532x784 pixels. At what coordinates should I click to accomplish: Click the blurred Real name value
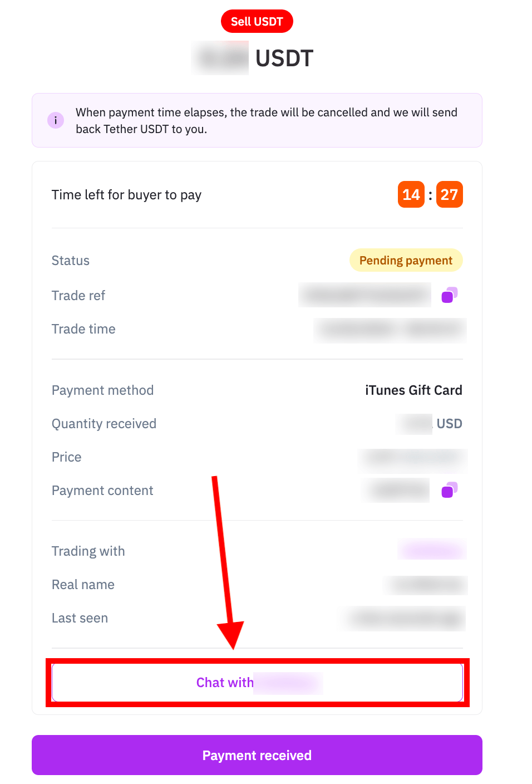(426, 585)
